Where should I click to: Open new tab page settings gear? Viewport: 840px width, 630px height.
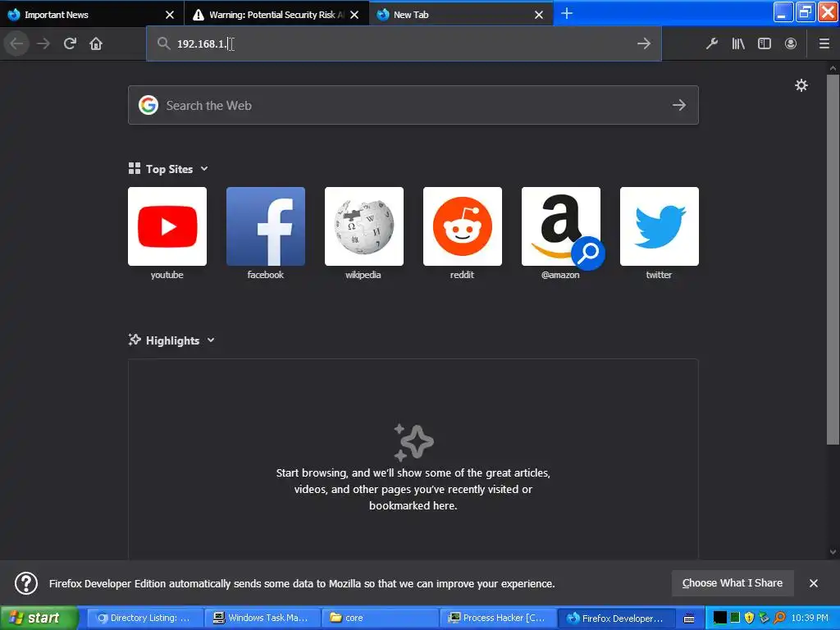[801, 85]
